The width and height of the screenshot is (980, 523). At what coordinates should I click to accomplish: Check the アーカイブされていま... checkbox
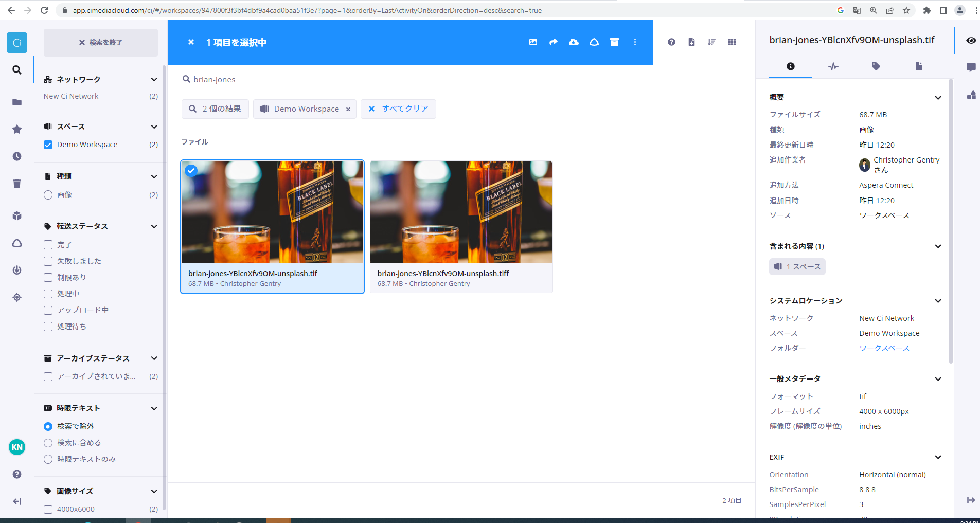pos(48,376)
